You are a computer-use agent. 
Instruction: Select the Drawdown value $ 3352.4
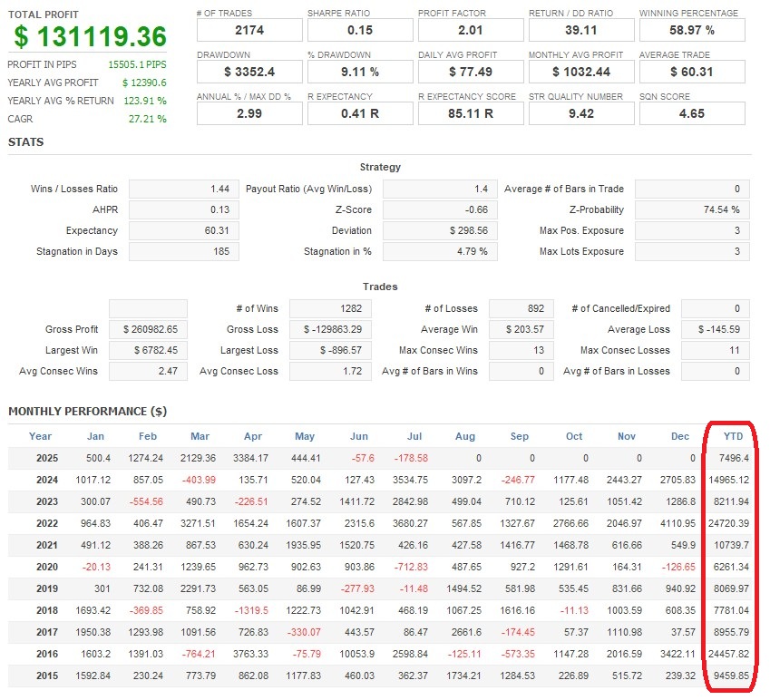249,73
